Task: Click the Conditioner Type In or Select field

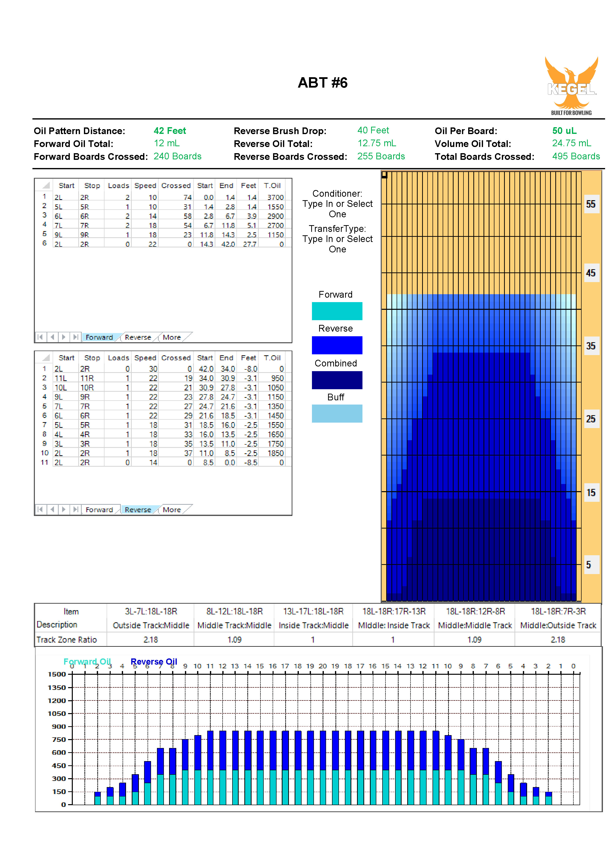Action: pos(337,209)
